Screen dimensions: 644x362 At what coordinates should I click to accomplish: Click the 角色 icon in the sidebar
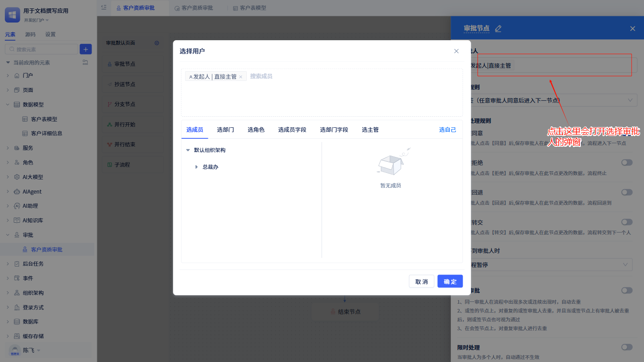click(x=17, y=162)
